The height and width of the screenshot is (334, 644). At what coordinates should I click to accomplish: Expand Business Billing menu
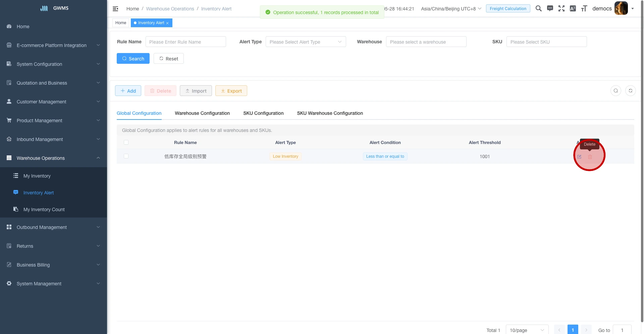53,265
